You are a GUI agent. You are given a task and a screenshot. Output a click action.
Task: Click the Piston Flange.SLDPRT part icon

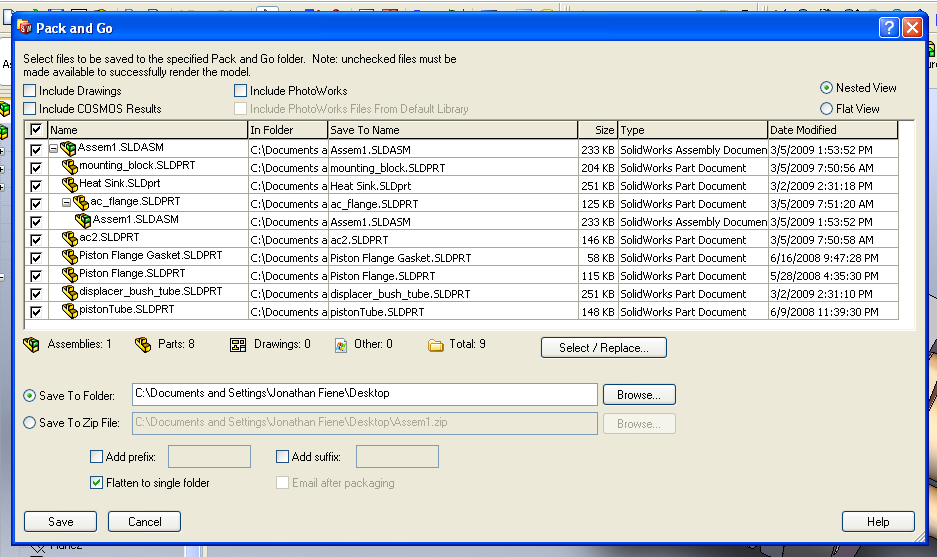pyautogui.click(x=69, y=274)
